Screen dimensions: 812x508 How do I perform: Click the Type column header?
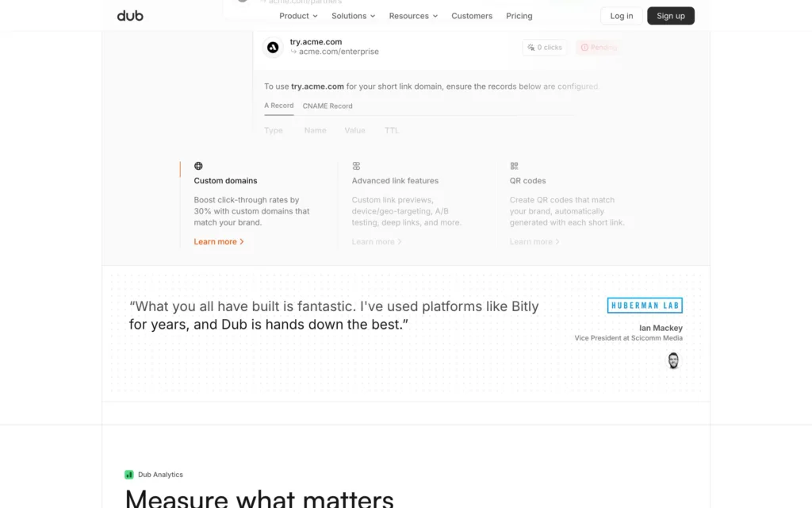(x=274, y=131)
